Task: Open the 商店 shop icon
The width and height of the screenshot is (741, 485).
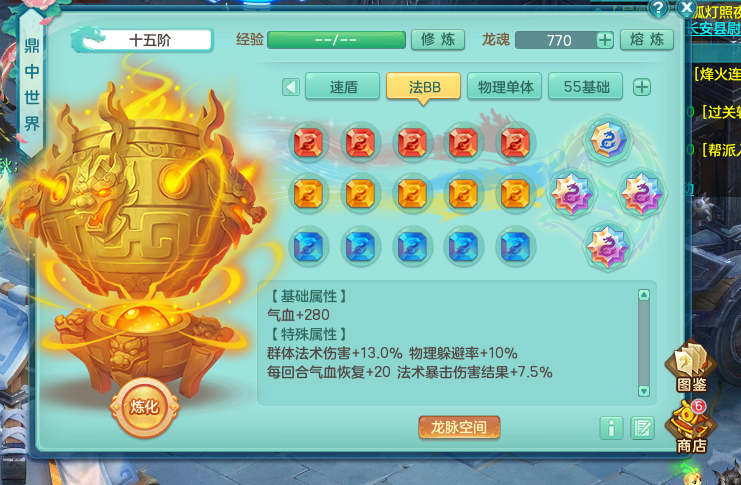Action: [x=690, y=427]
